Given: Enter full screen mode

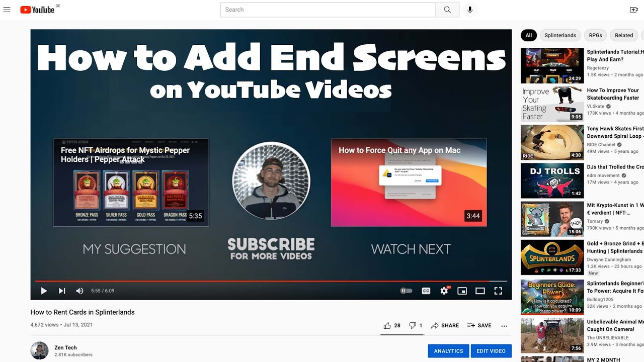Looking at the screenshot, I should pyautogui.click(x=498, y=291).
